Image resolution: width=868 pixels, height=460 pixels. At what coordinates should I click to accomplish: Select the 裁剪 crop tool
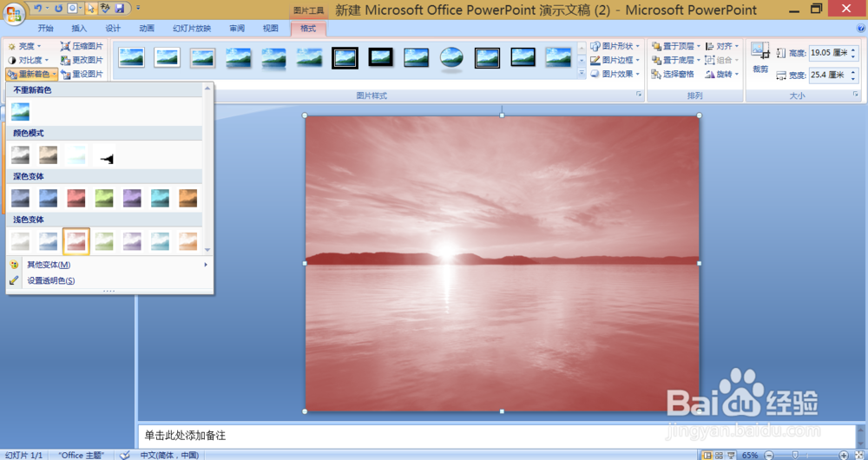point(760,57)
